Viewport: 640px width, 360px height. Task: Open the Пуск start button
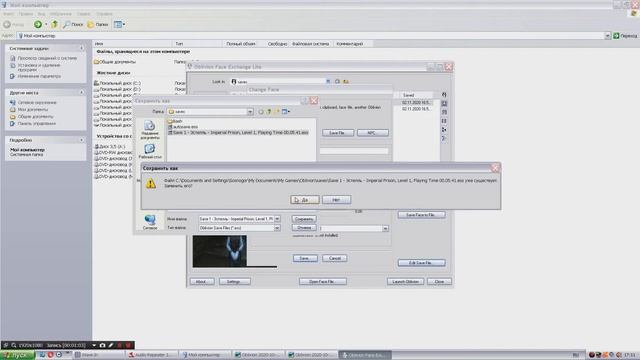[x=17, y=355]
